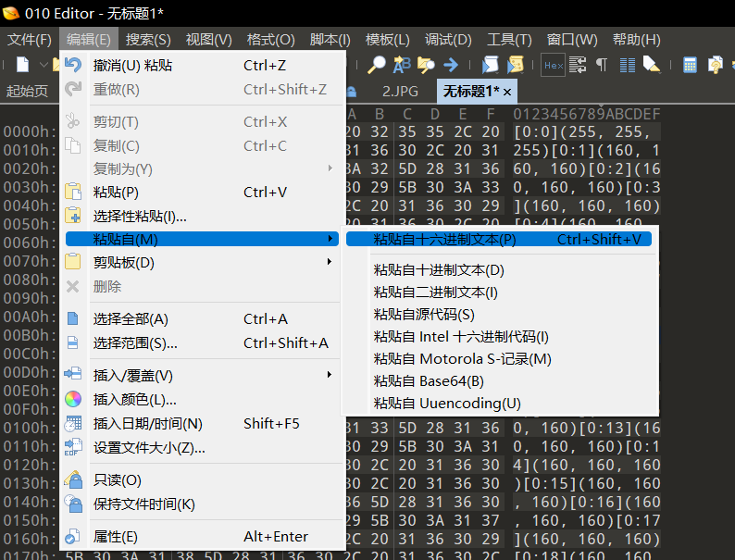Click the 0000h: row offset
This screenshot has width=735, height=560.
point(30,131)
